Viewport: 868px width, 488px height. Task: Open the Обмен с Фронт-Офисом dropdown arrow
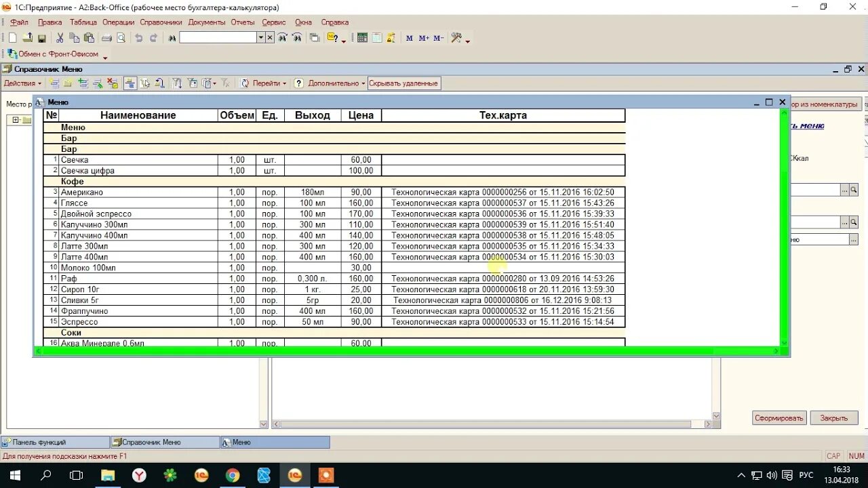point(105,58)
